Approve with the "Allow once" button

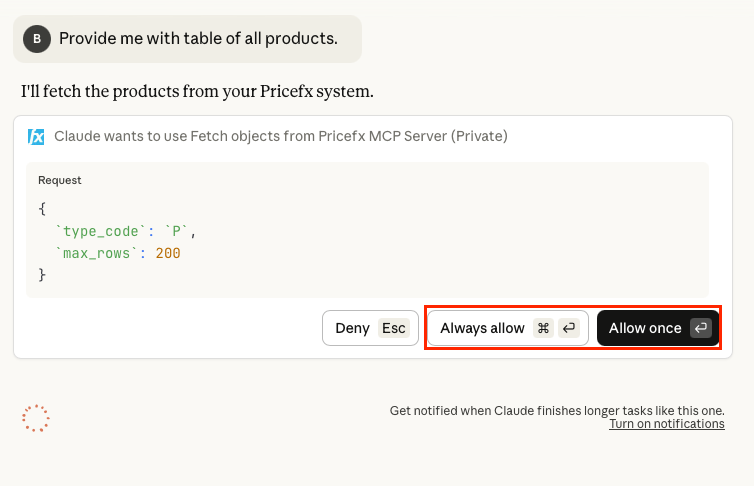coord(645,328)
